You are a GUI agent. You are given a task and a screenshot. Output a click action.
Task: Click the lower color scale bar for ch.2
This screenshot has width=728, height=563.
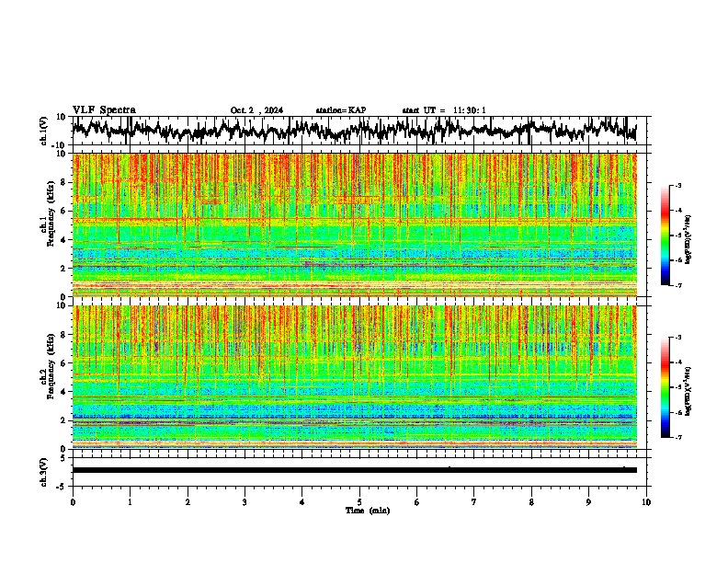tap(665, 387)
